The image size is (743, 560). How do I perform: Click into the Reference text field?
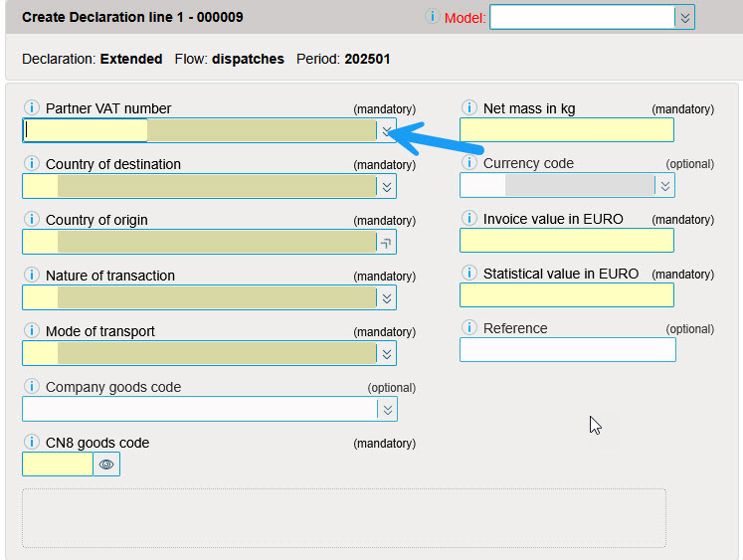coord(567,349)
